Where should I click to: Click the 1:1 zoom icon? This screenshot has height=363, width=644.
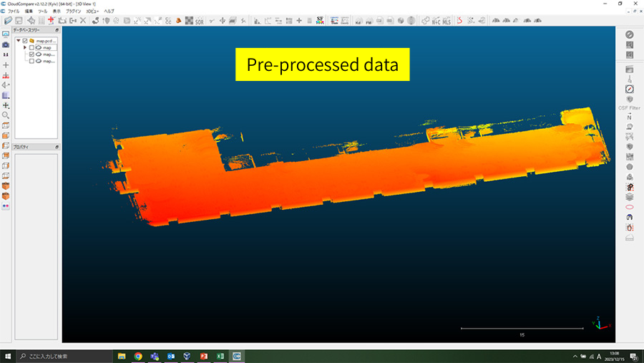(x=6, y=54)
